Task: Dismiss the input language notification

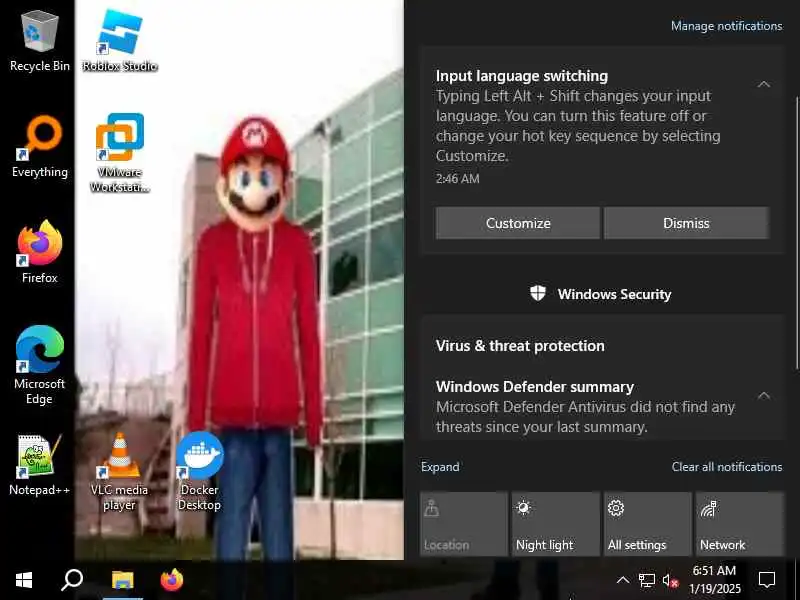Action: pyautogui.click(x=686, y=223)
